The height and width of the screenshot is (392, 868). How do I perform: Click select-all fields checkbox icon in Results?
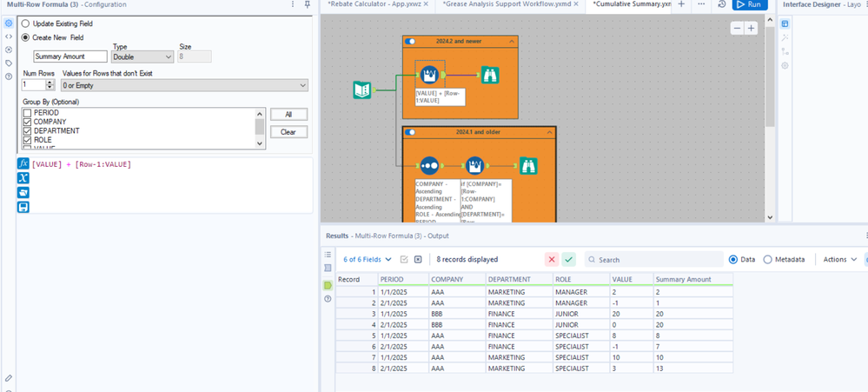coord(403,259)
